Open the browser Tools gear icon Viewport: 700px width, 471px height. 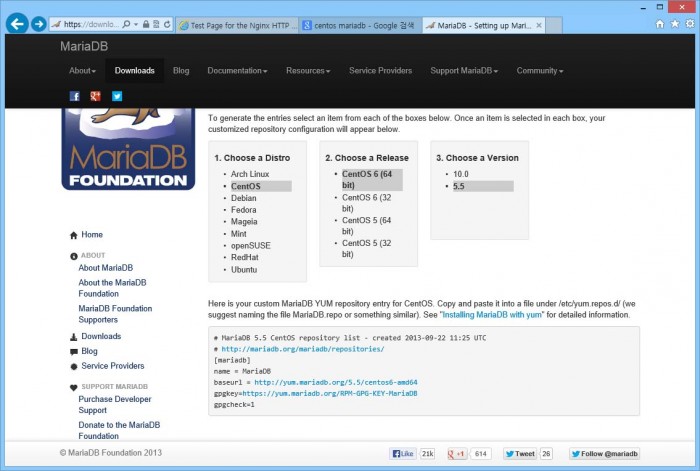coord(690,24)
